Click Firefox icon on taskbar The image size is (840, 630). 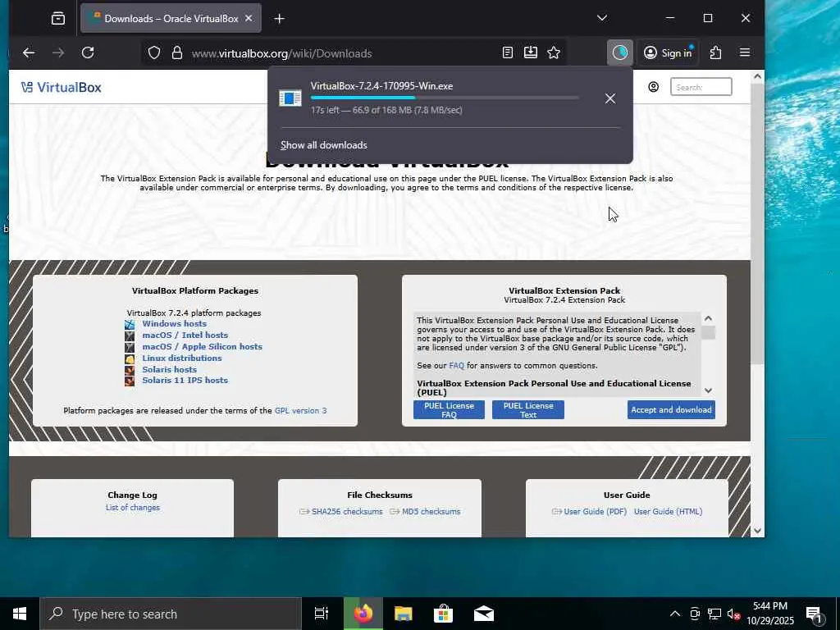(x=363, y=614)
